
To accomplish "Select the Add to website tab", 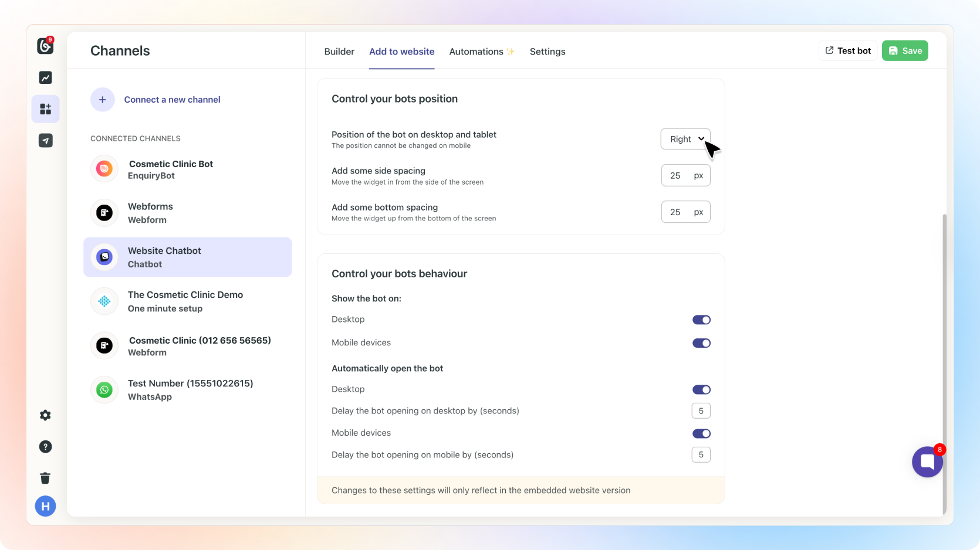I will click(x=402, y=52).
